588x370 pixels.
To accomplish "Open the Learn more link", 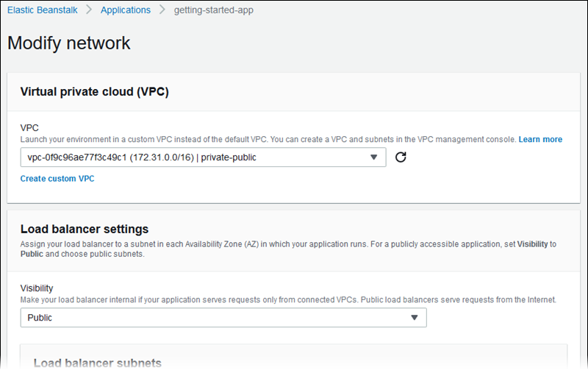I will pos(540,139).
